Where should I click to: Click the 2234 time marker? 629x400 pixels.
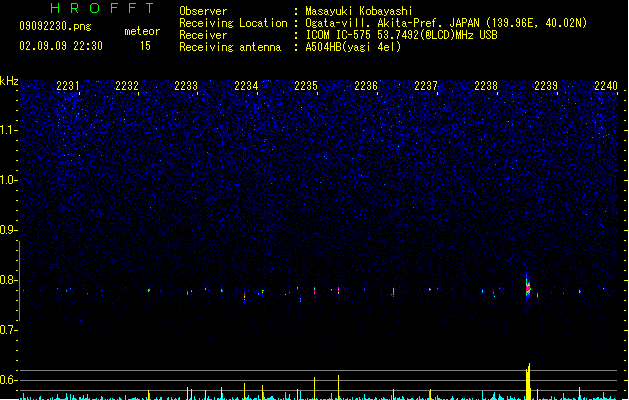(246, 86)
